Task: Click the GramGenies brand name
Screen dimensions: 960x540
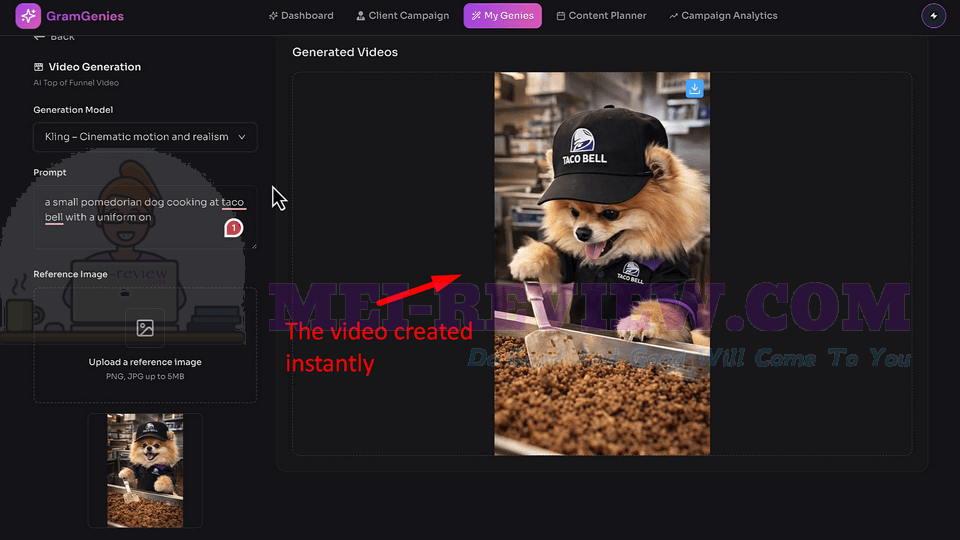Action: (85, 16)
